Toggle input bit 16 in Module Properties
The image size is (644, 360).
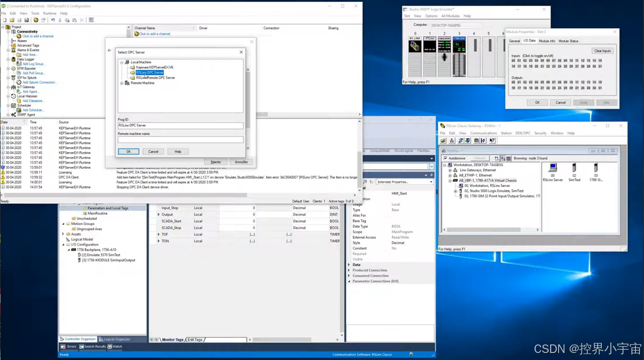pos(513,66)
